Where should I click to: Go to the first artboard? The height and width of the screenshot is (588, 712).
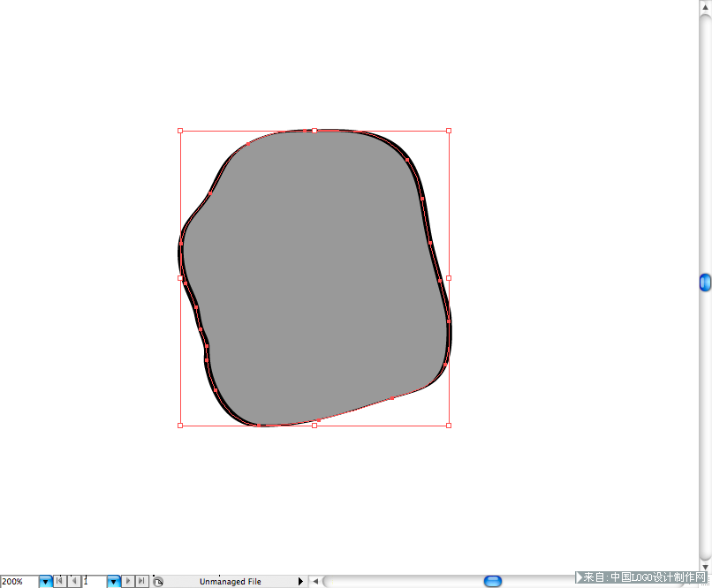tap(59, 581)
